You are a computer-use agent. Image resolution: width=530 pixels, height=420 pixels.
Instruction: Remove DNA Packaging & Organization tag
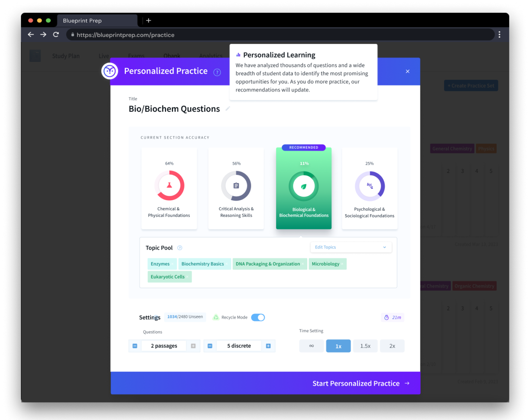pos(303,264)
